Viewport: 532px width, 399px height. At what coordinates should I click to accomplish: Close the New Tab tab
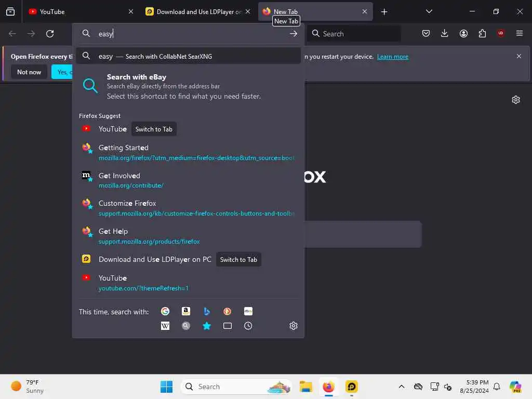[x=364, y=11]
